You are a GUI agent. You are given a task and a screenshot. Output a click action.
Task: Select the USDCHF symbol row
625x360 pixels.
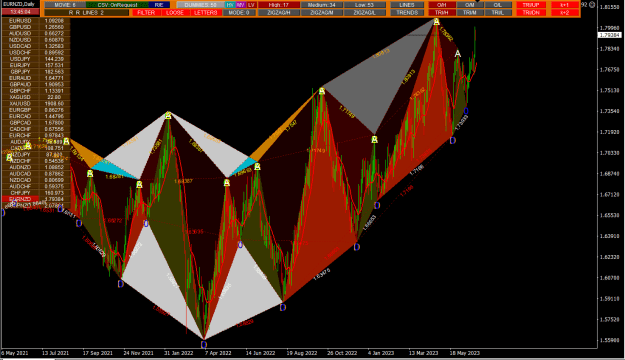36,53
